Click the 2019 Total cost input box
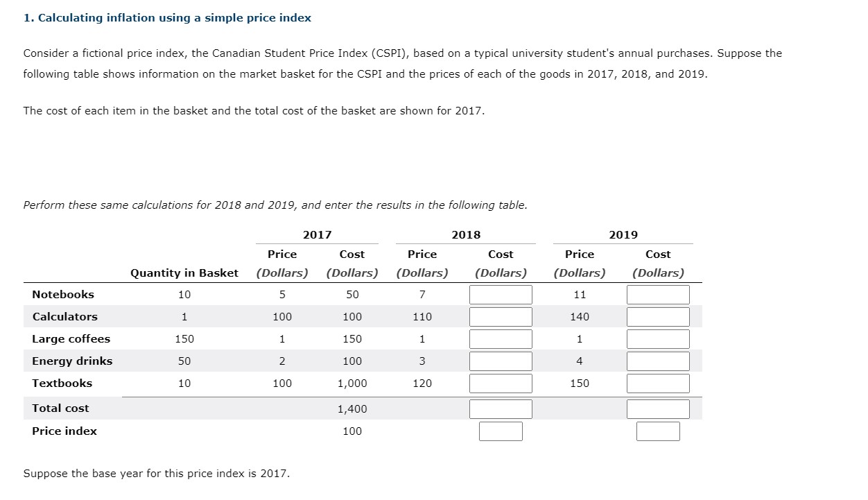The image size is (868, 500). pos(658,408)
